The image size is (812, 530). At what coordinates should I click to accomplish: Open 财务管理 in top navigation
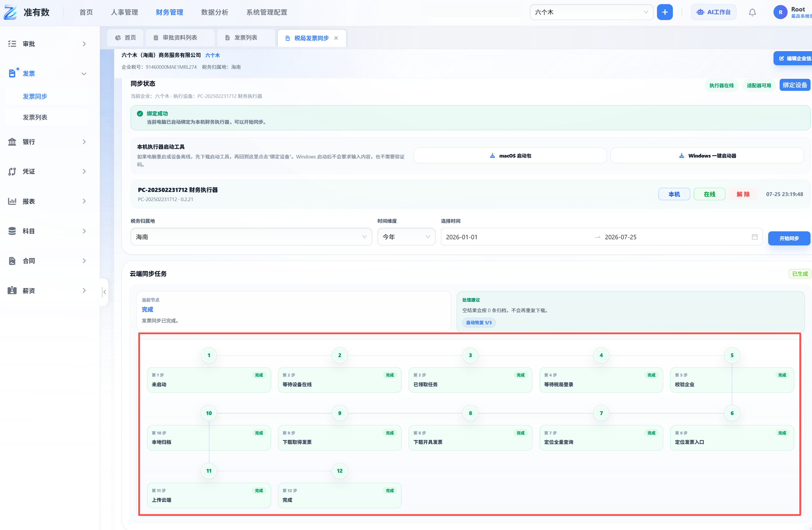pyautogui.click(x=169, y=12)
